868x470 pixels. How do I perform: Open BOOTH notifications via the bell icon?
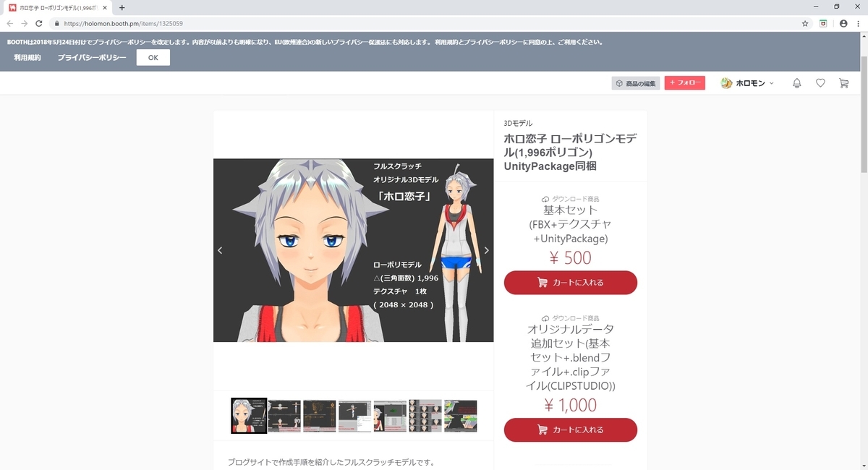(x=796, y=83)
